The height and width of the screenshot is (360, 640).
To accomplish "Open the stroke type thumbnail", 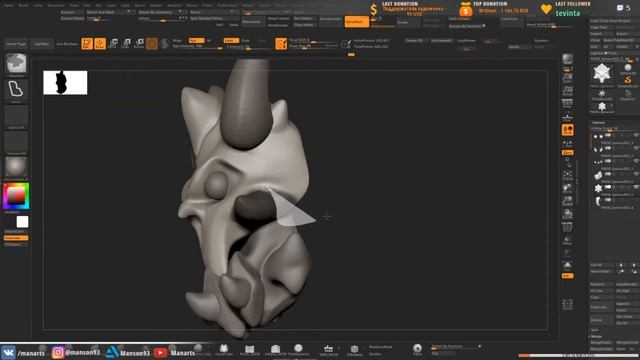I will (x=16, y=90).
